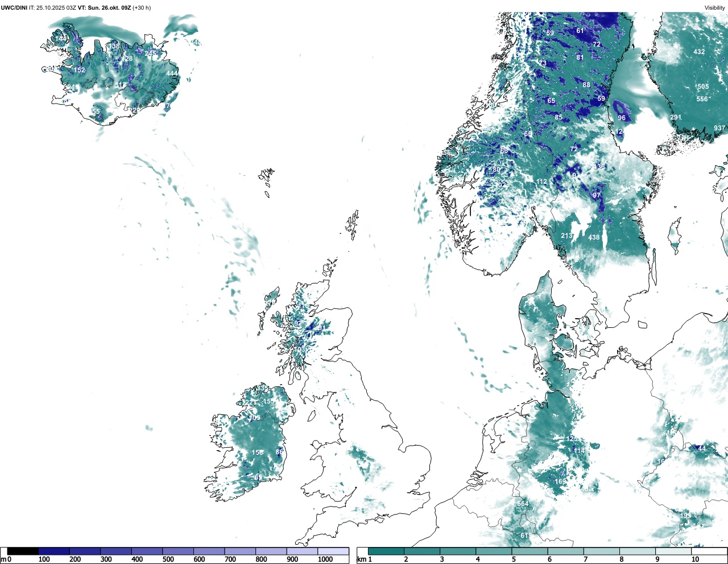Select the white swatch beyond 10 km
Screen dimensions: 728x564
click(709, 551)
